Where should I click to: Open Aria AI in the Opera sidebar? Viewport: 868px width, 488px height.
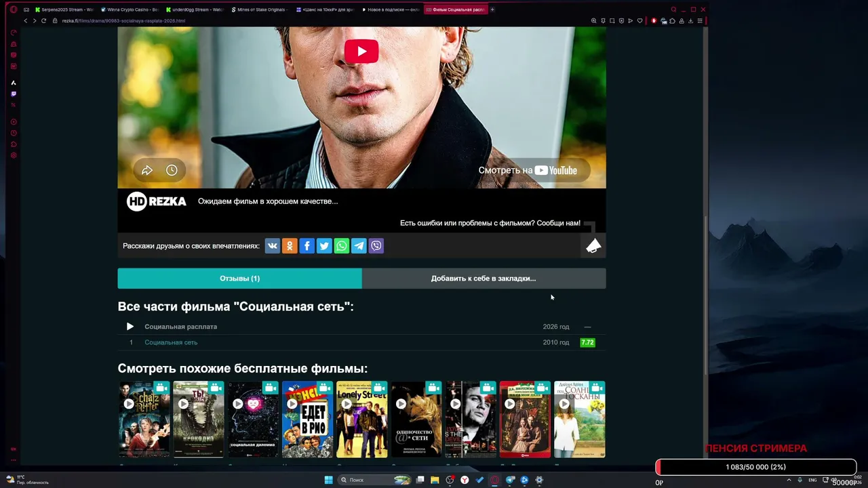coord(14,83)
